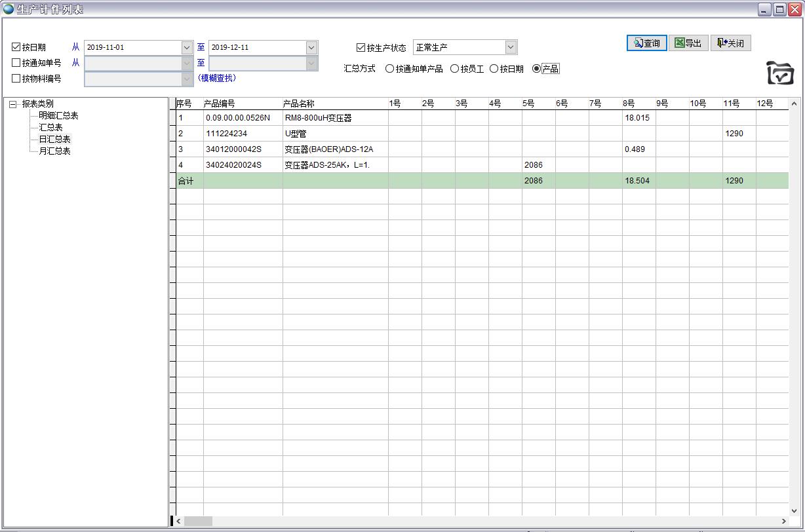Click the 查询 search button
Viewport: 805px width, 532px height.
tap(646, 43)
